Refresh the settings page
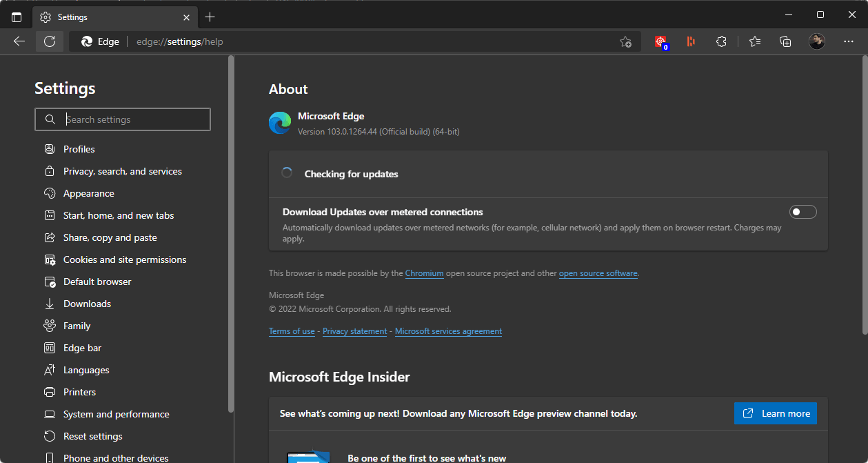This screenshot has height=463, width=868. 50,41
